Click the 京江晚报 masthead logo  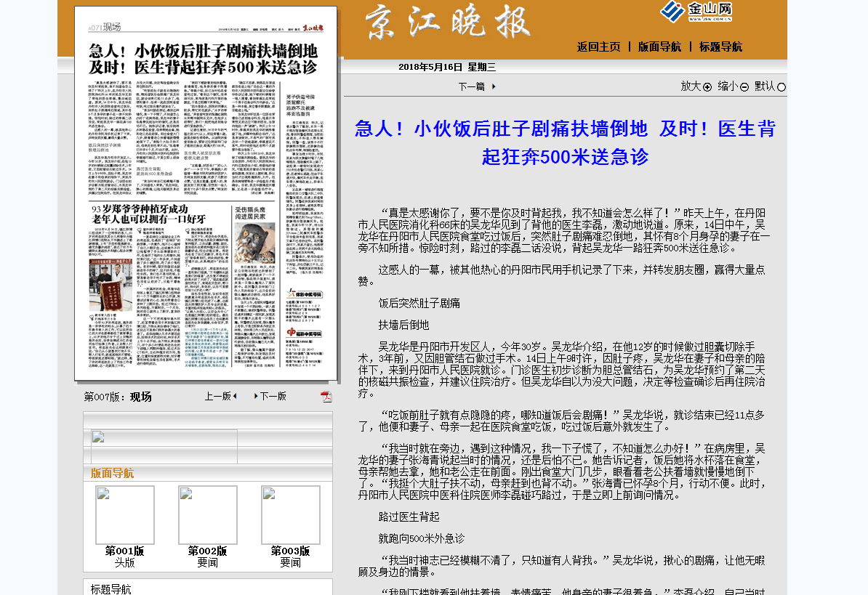[449, 22]
